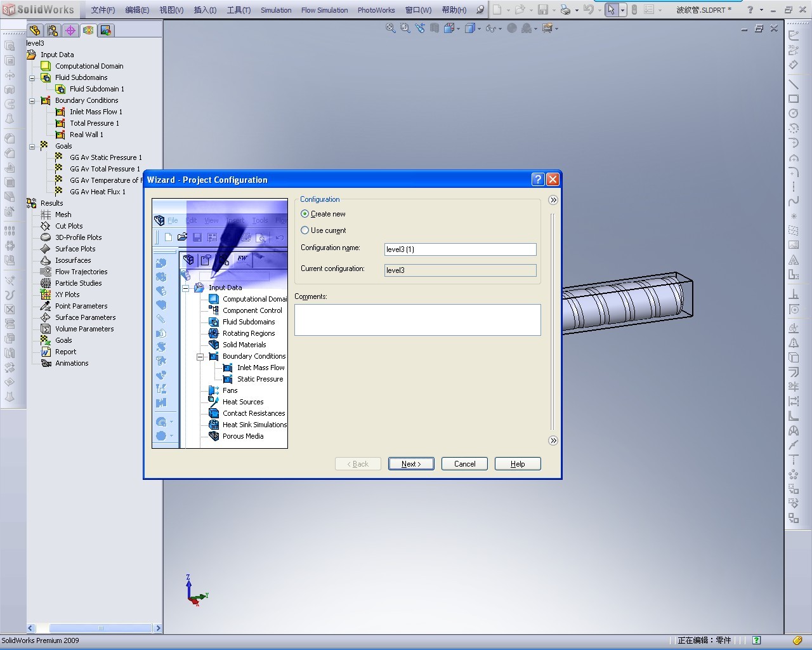Image resolution: width=812 pixels, height=650 pixels.
Task: Open the 视图(V) menu
Action: 171,10
